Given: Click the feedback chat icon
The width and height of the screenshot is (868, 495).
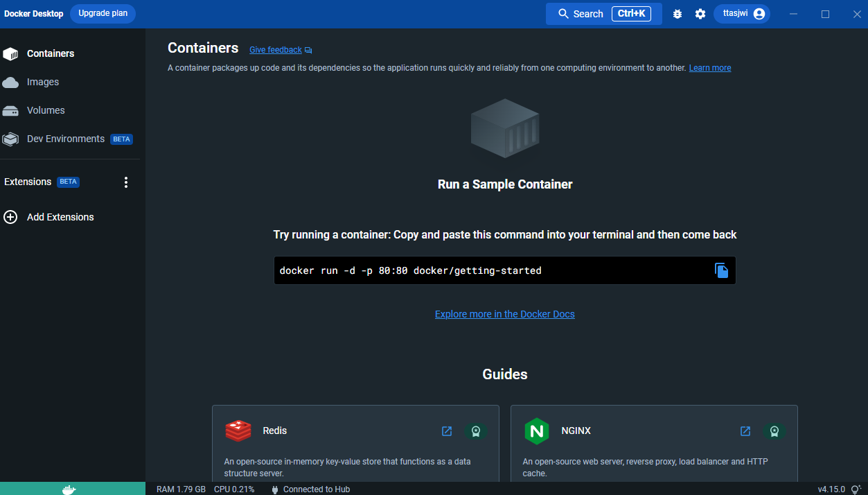Looking at the screenshot, I should (308, 51).
